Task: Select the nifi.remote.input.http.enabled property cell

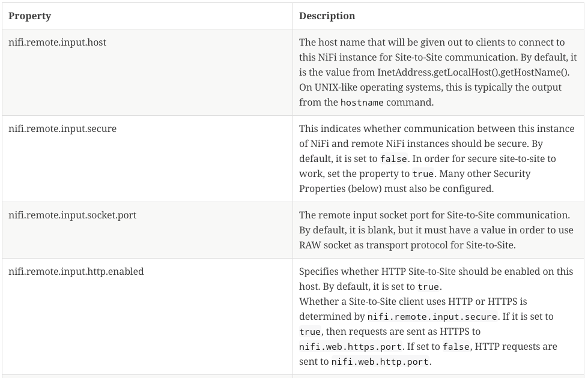Action: 76,271
